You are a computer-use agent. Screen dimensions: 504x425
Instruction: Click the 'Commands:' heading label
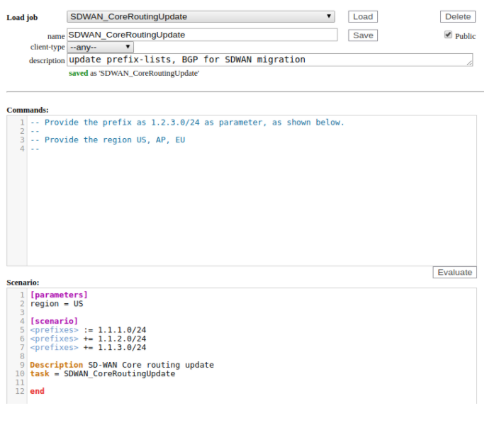(x=28, y=110)
